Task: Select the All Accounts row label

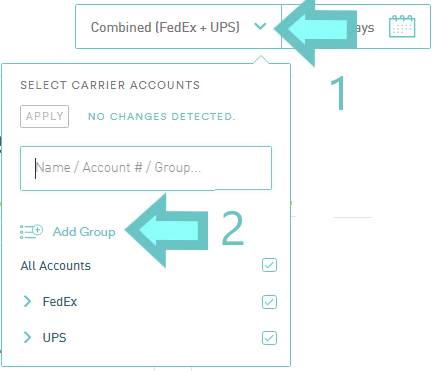Action: click(x=56, y=266)
